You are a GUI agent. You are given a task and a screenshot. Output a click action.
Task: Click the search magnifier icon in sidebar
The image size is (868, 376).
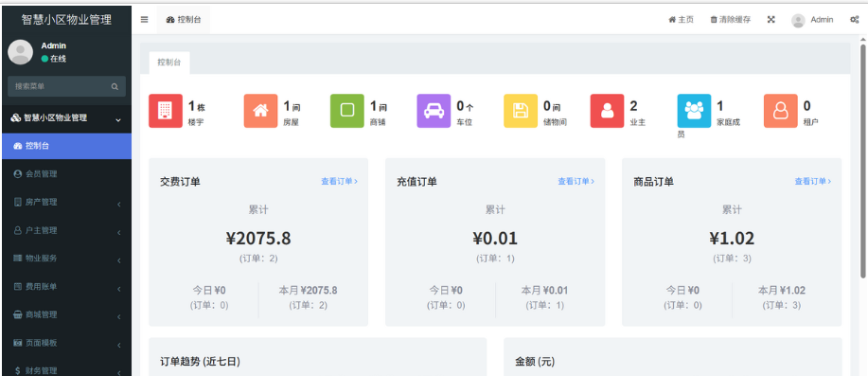(x=115, y=86)
